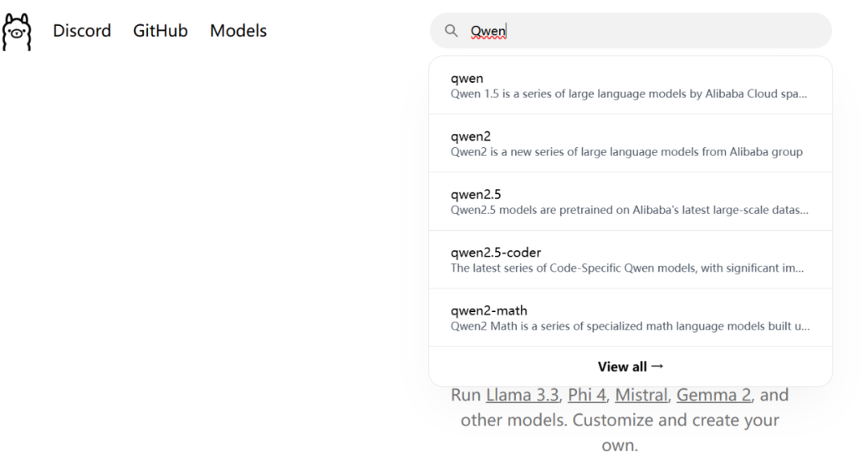The height and width of the screenshot is (460, 868).
Task: Open the Discord link
Action: tap(82, 31)
